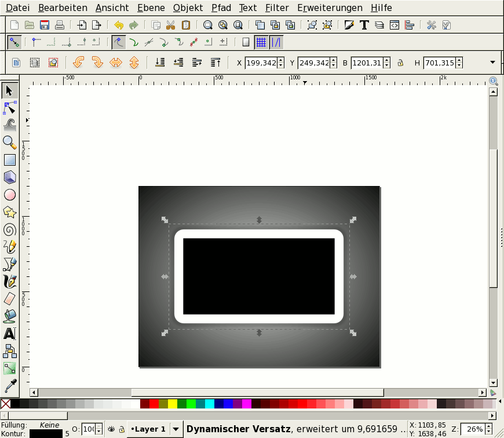Click the zoom percentage input field
Image resolution: width=504 pixels, height=438 pixels.
coord(472,429)
